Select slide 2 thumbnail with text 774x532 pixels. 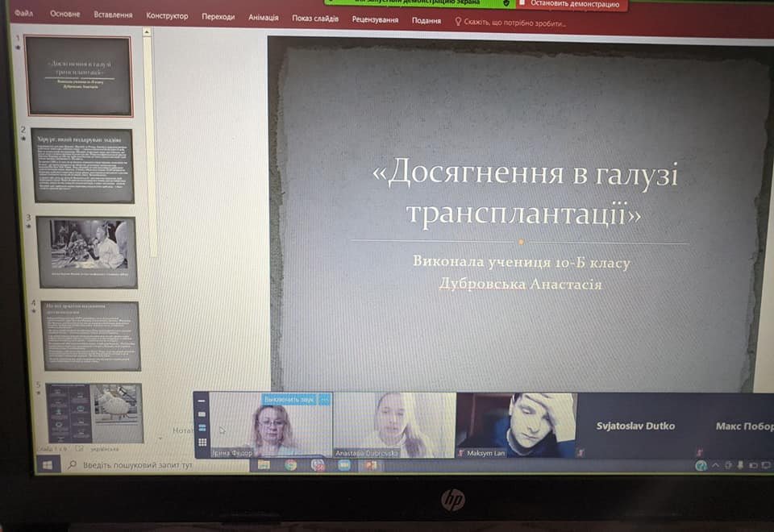point(84,165)
